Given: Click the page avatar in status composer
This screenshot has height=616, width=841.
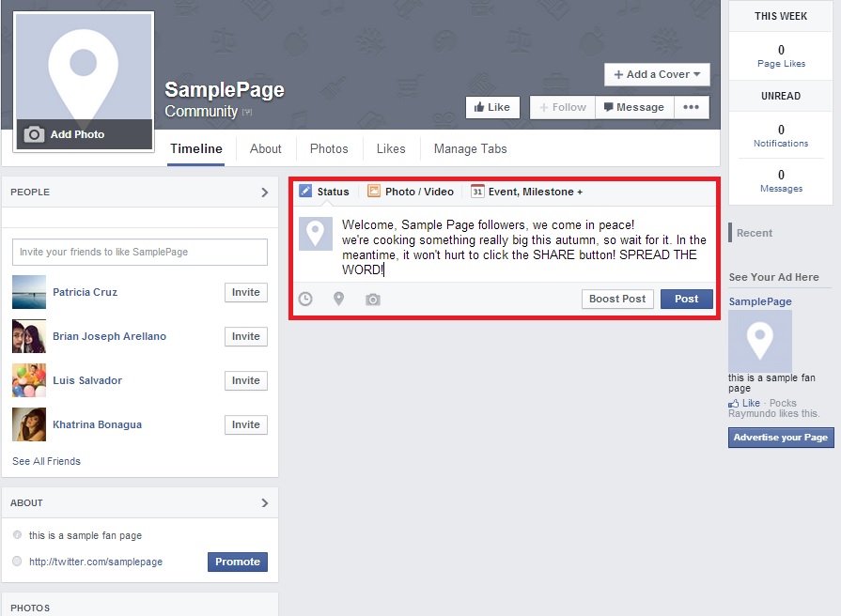Looking at the screenshot, I should coord(316,234).
